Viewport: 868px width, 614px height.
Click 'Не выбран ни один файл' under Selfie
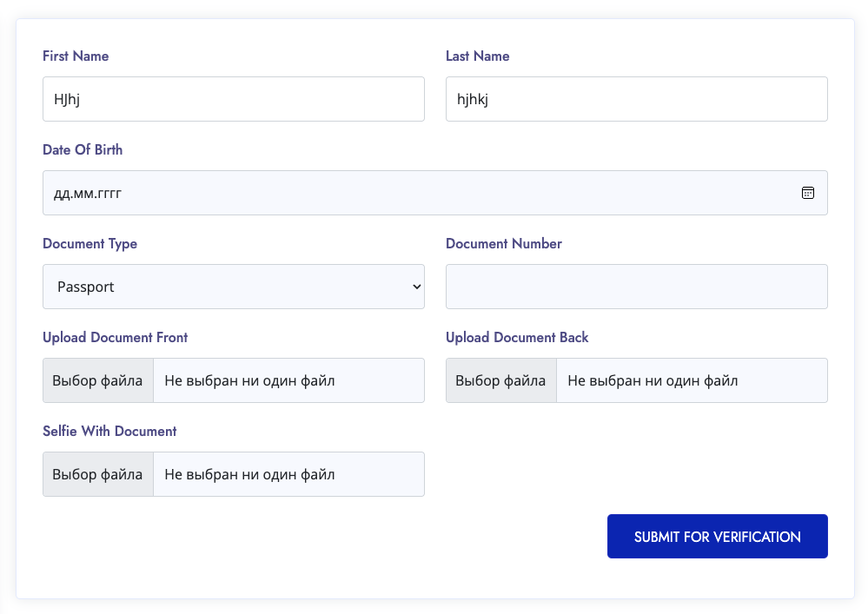click(x=249, y=474)
